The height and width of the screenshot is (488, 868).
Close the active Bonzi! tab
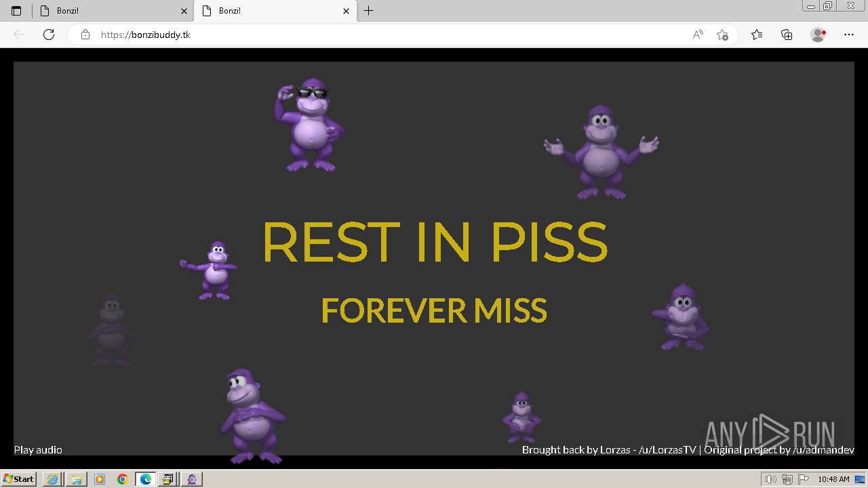tap(346, 11)
